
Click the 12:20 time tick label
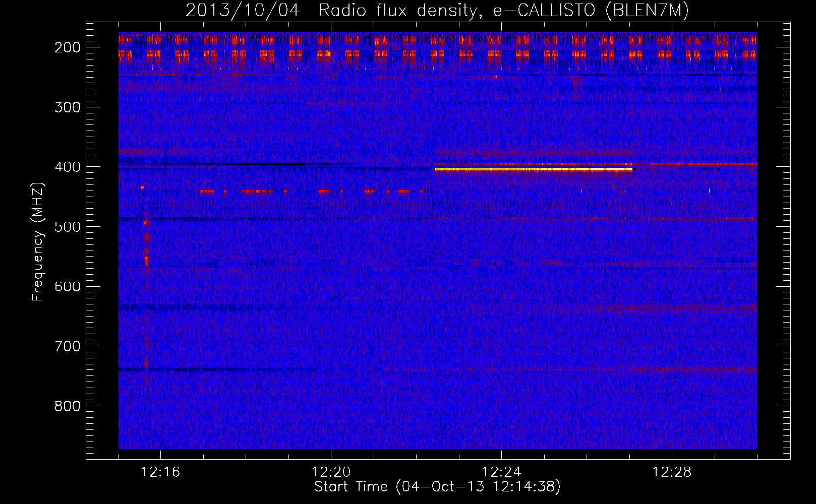click(331, 472)
